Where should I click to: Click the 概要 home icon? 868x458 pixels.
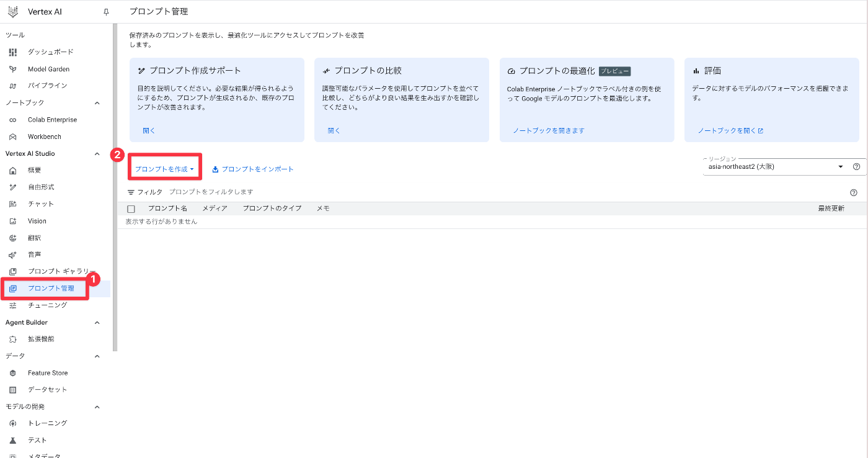(13, 170)
